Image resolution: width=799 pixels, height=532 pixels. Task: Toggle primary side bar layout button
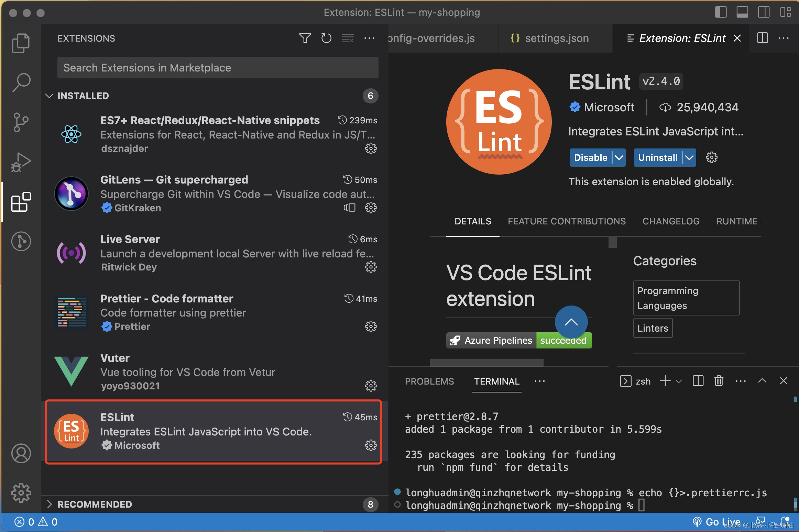pos(721,12)
